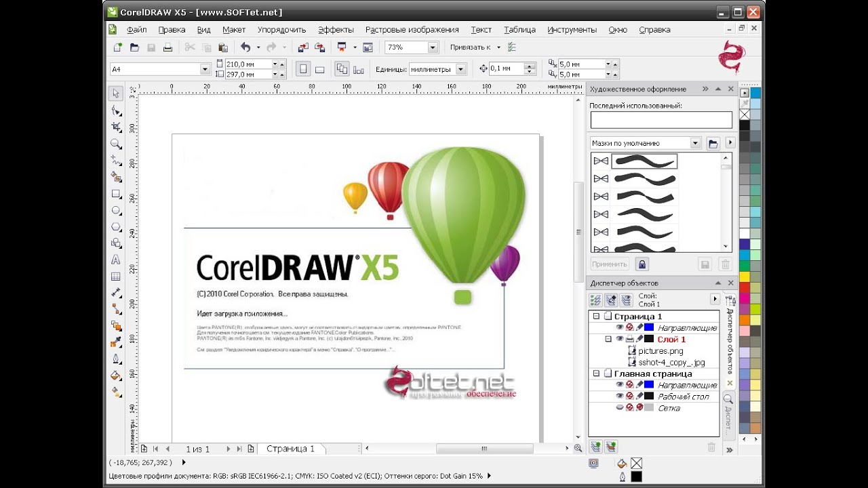Image resolution: width=868 pixels, height=488 pixels.
Task: Open the units миллиметры dropdown
Action: coord(461,69)
